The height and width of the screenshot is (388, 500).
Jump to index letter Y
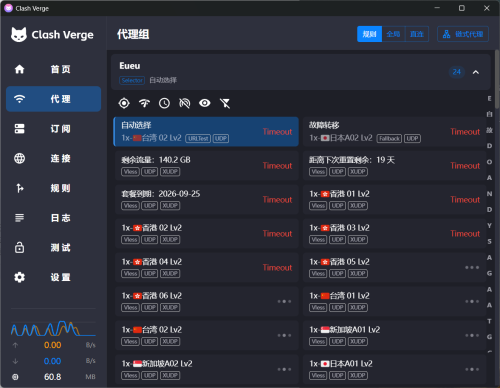pos(489,226)
